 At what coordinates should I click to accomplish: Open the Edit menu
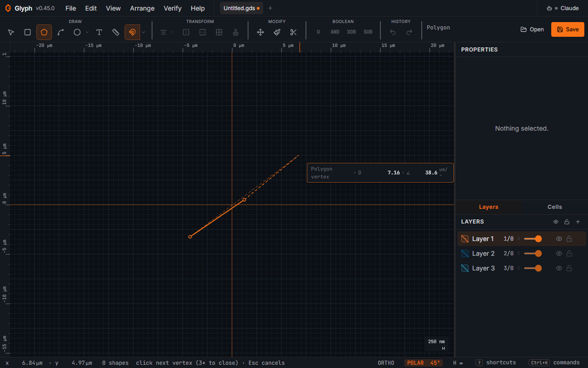(x=91, y=8)
